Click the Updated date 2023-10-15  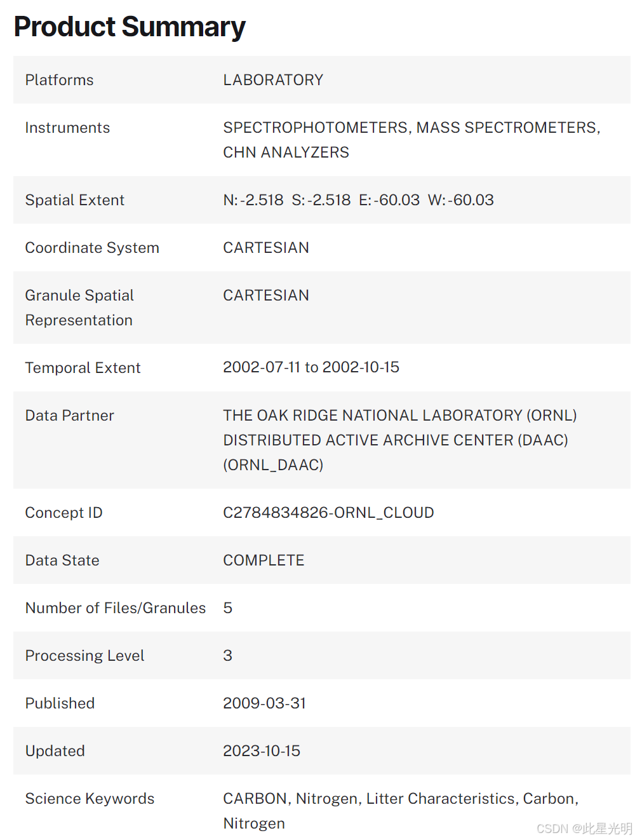tap(262, 751)
